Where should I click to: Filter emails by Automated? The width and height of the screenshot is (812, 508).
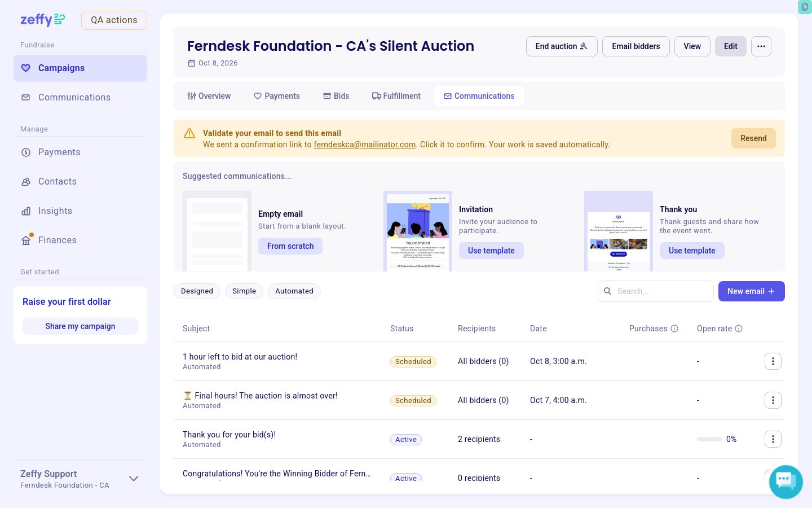(x=294, y=291)
